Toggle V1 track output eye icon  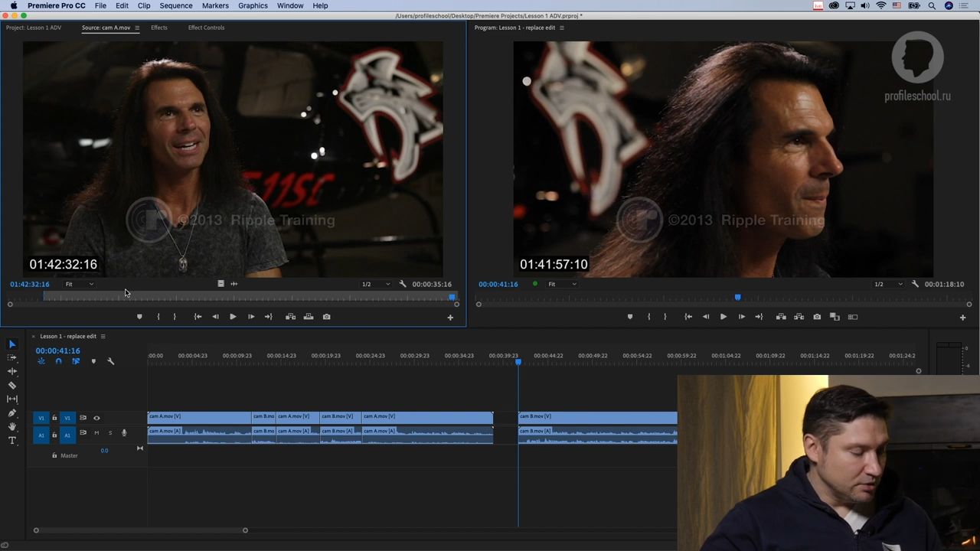[x=96, y=418]
